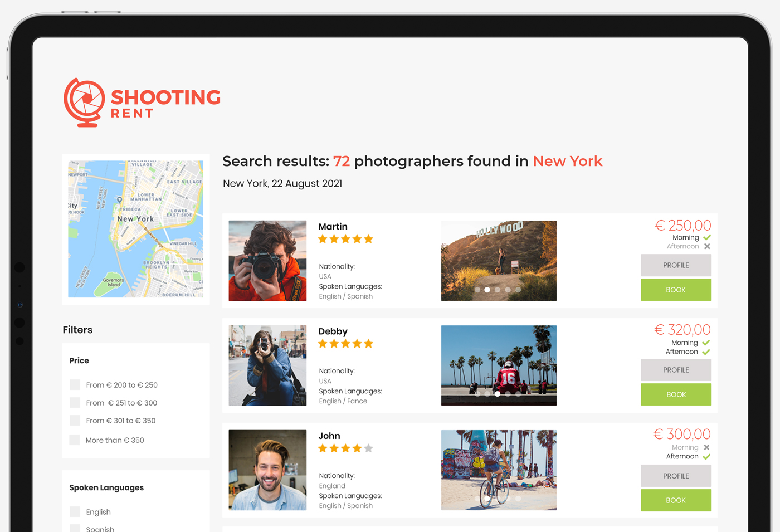Click John's England nationality text

point(332,486)
